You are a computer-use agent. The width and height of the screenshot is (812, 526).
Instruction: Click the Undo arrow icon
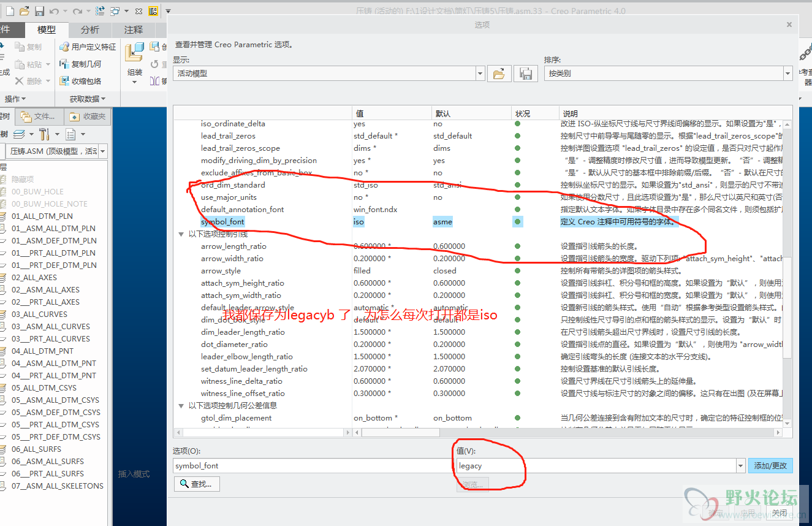point(53,11)
